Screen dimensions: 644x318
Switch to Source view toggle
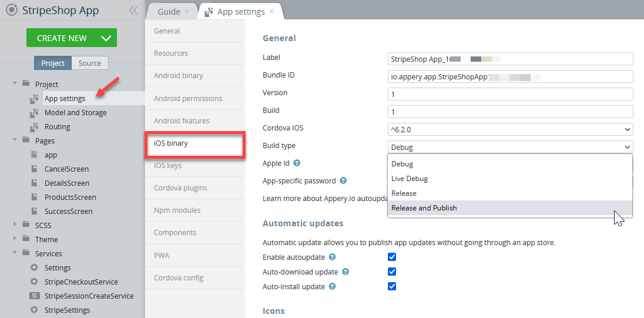pos(90,63)
